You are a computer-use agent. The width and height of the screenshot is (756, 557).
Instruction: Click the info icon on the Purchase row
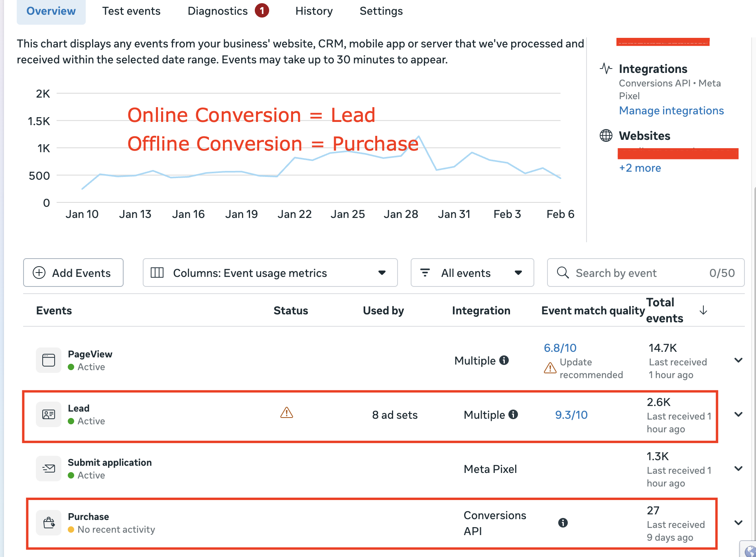coord(563,523)
